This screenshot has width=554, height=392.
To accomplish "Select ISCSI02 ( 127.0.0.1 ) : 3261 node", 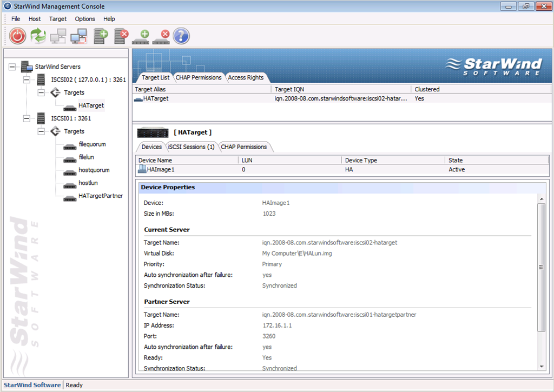I will (88, 79).
